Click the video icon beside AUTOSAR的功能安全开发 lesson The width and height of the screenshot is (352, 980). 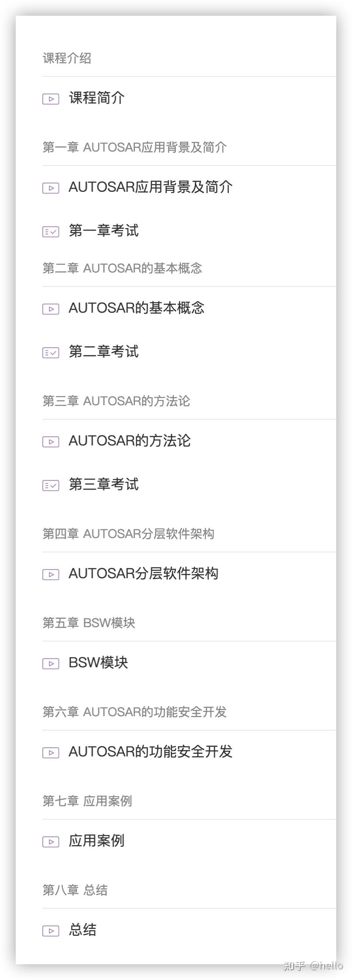51,753
